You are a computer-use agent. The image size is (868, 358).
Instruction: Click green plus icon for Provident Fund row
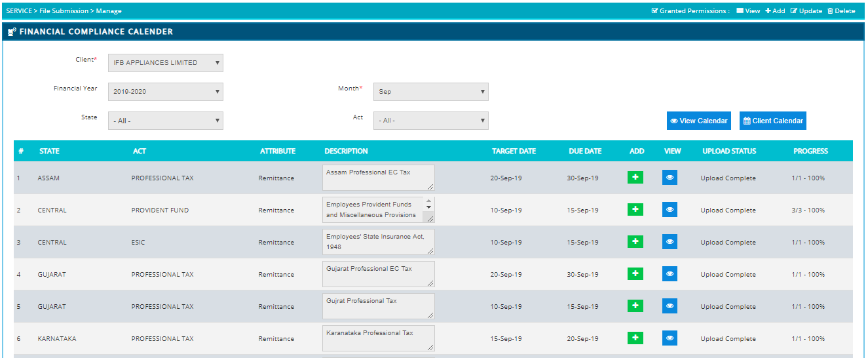[x=635, y=210]
